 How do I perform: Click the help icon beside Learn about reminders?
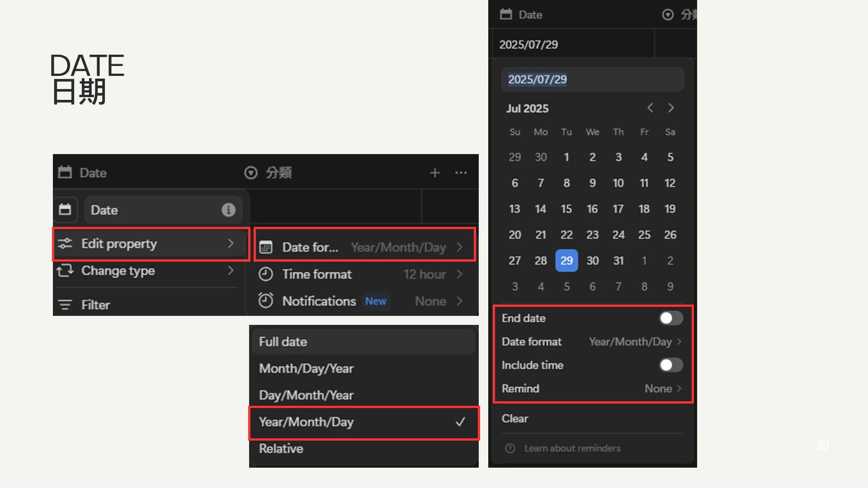pyautogui.click(x=510, y=448)
